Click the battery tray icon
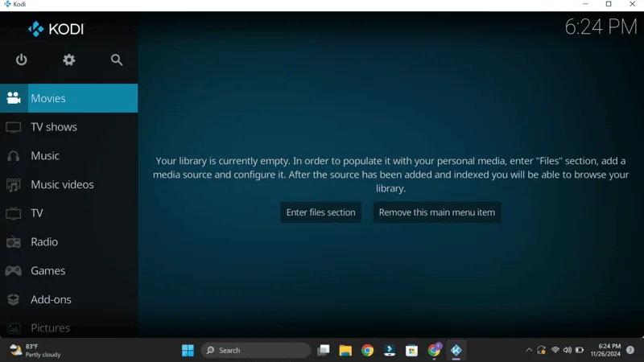This screenshot has width=644, height=362. pos(580,350)
